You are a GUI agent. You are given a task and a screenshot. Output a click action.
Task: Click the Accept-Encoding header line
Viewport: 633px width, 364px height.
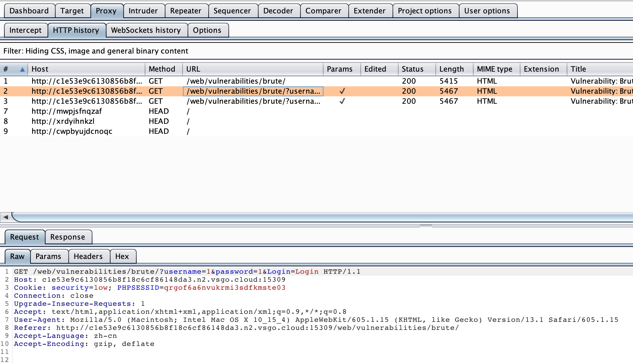tap(84, 344)
